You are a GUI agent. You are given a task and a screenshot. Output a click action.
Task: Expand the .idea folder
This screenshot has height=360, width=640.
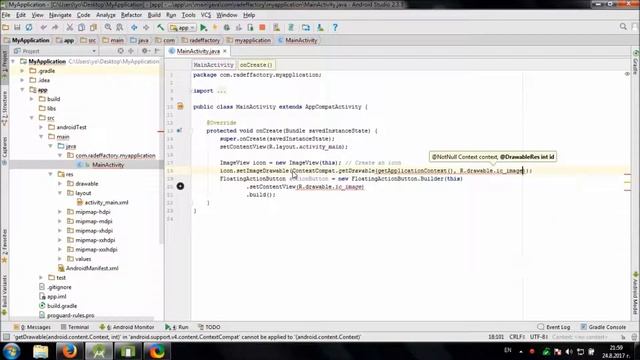click(22, 80)
